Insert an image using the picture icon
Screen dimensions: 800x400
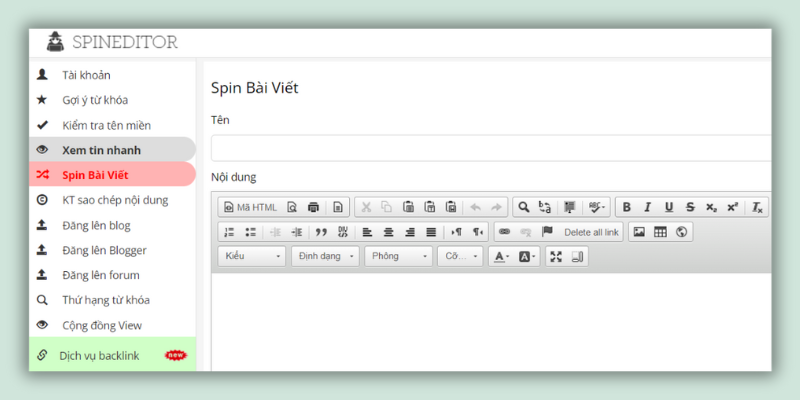(639, 232)
